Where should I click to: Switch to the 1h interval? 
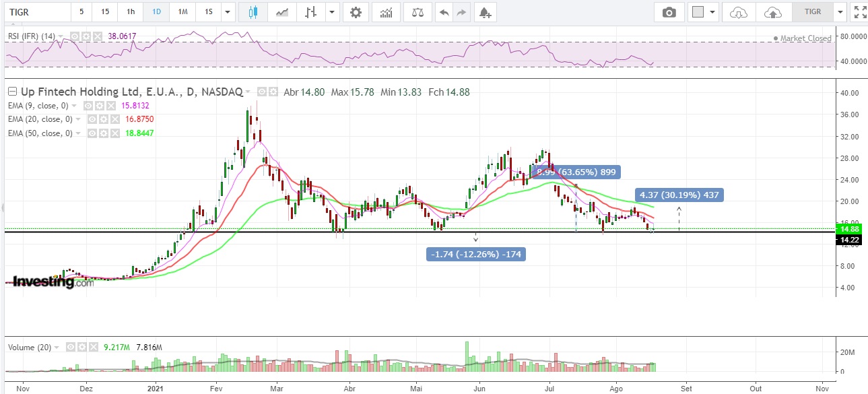click(130, 12)
